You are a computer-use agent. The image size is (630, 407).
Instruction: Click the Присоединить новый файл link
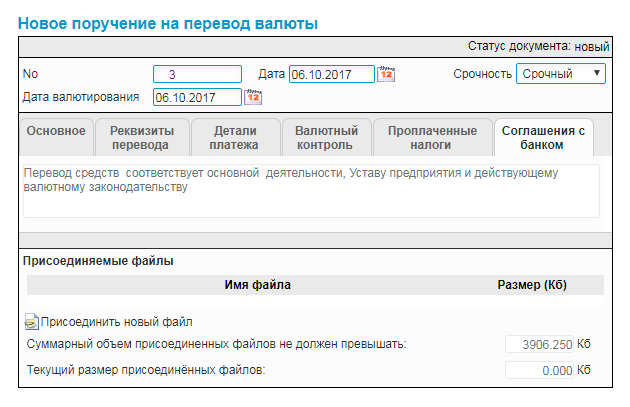coord(117,322)
